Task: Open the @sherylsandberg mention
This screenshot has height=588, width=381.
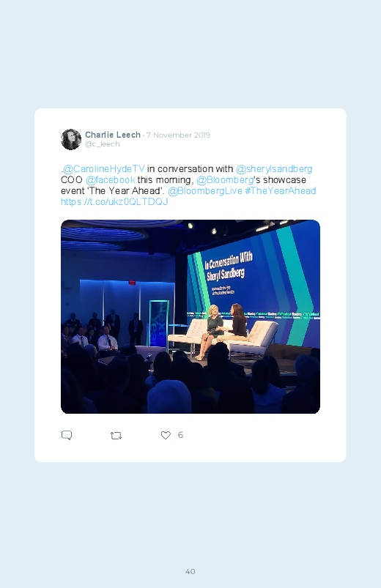Action: [x=274, y=169]
